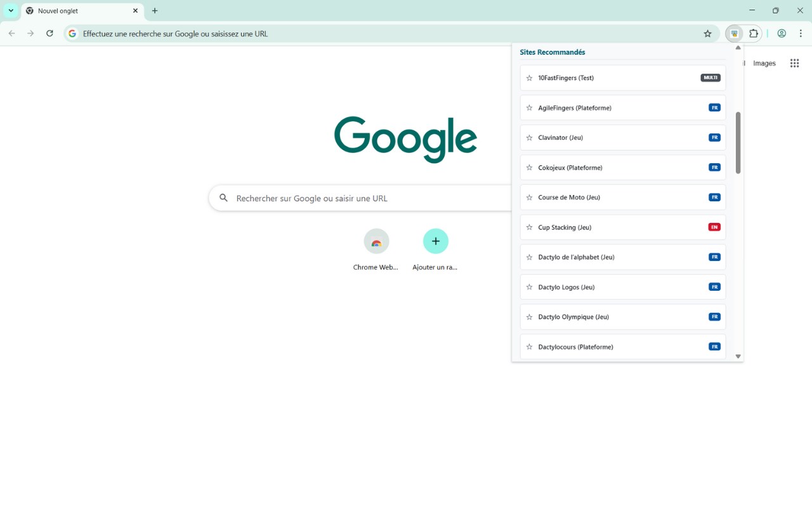Click the magnifier icon in search box

[x=223, y=198]
